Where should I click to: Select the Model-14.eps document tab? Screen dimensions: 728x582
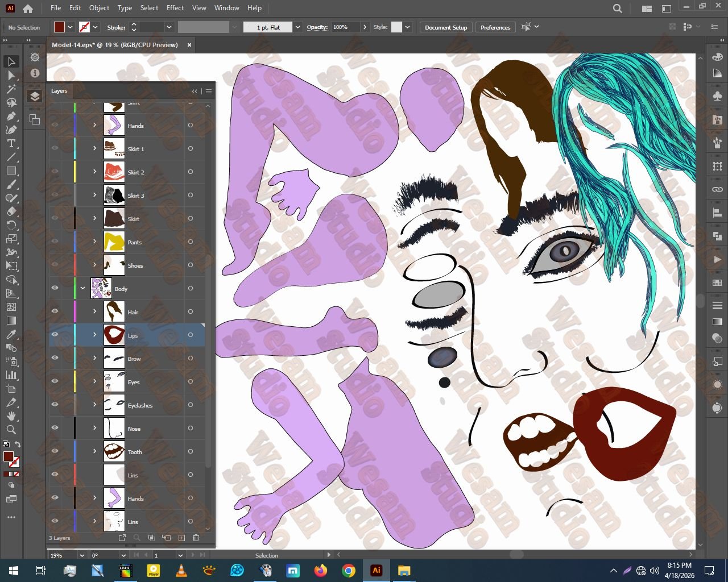pos(115,45)
